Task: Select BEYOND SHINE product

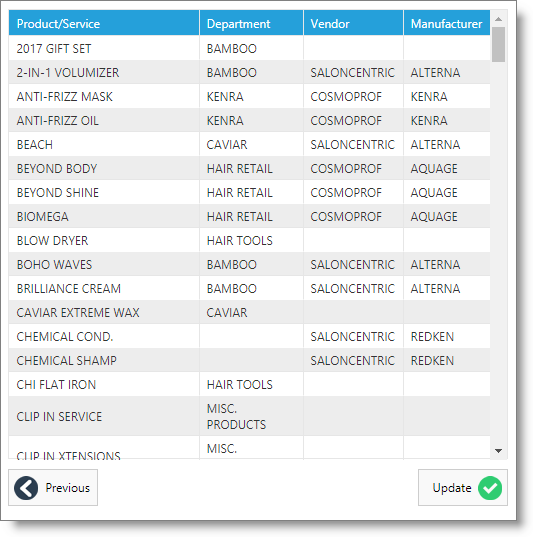Action: (58, 192)
